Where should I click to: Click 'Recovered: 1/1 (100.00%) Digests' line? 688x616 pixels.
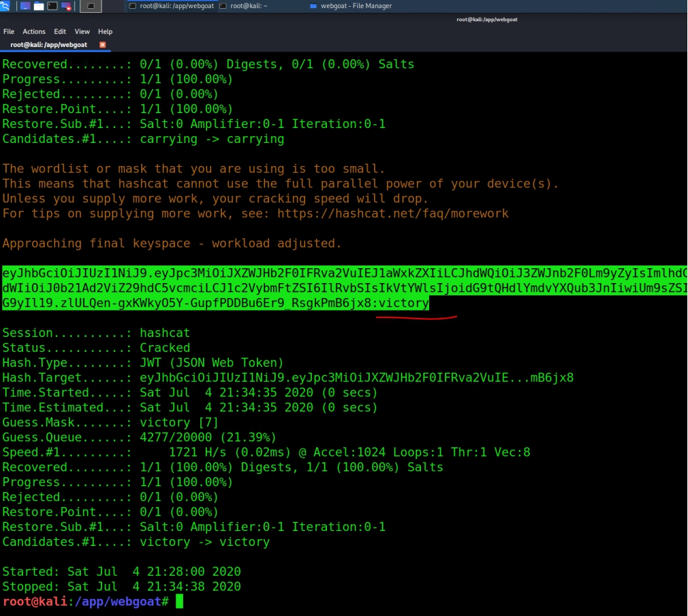pyautogui.click(x=223, y=467)
